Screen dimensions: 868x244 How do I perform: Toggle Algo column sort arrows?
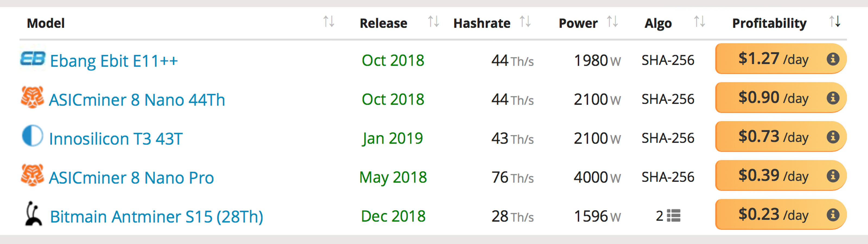click(700, 22)
